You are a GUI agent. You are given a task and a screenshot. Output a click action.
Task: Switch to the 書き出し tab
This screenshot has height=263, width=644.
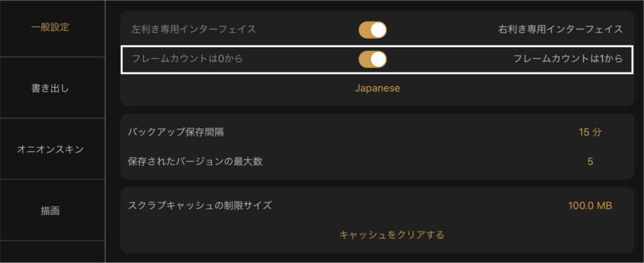(x=50, y=88)
